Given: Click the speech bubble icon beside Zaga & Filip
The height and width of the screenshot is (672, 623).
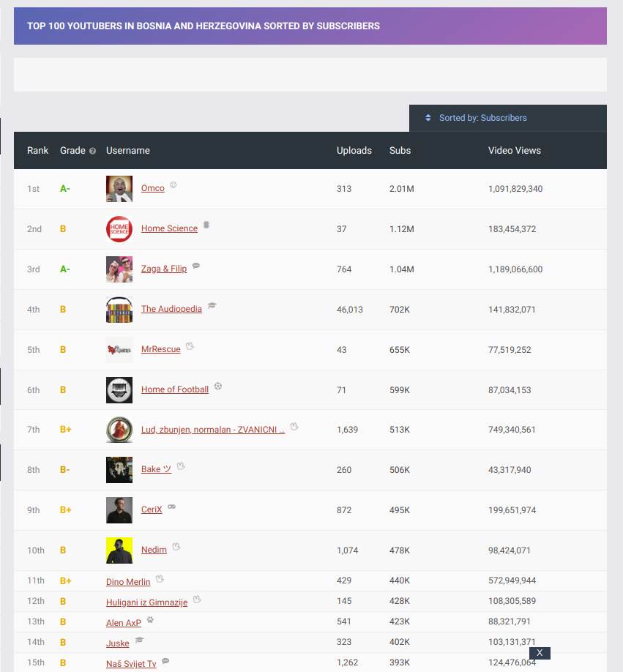Looking at the screenshot, I should (195, 266).
